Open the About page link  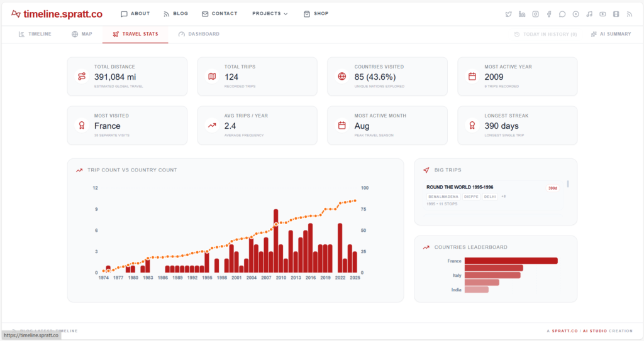coord(135,14)
